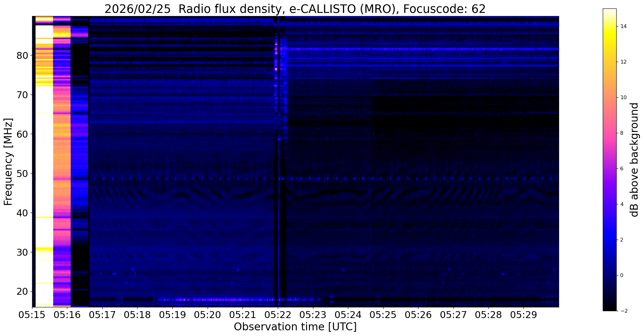The height and width of the screenshot is (336, 644).
Task: Click the 05:17 time tick label
Action: pyautogui.click(x=102, y=315)
